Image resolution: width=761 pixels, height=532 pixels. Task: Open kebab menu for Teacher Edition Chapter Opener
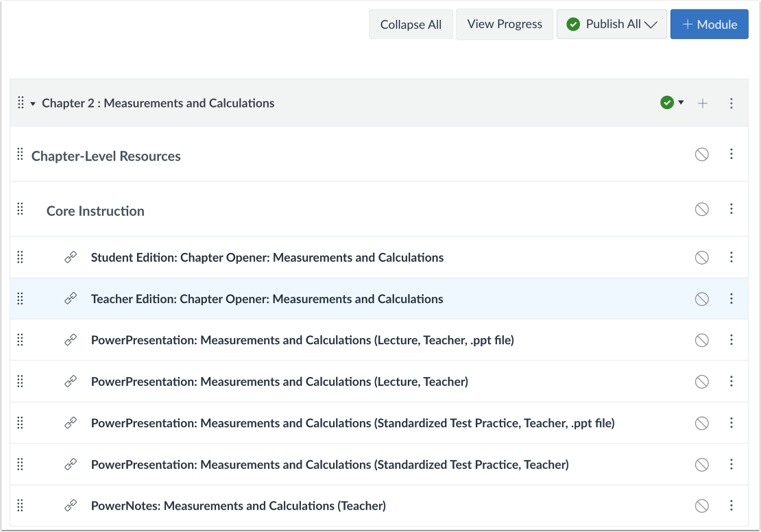(732, 299)
